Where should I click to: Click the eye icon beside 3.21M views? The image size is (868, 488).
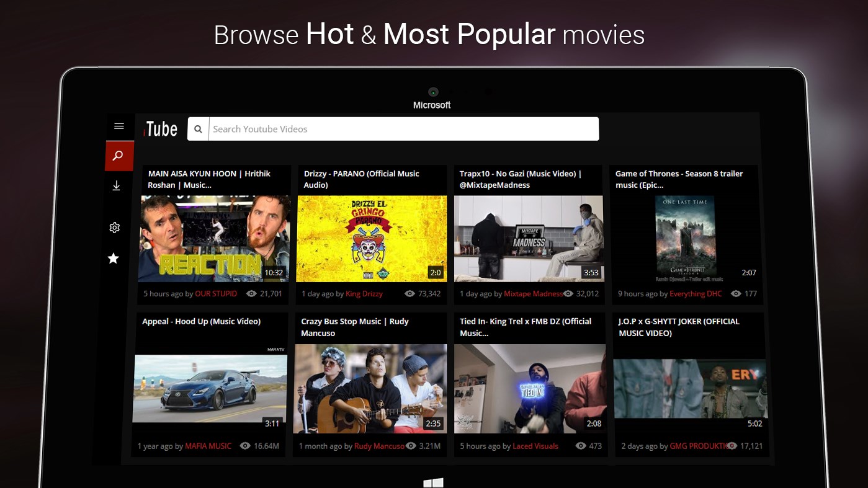pos(409,446)
